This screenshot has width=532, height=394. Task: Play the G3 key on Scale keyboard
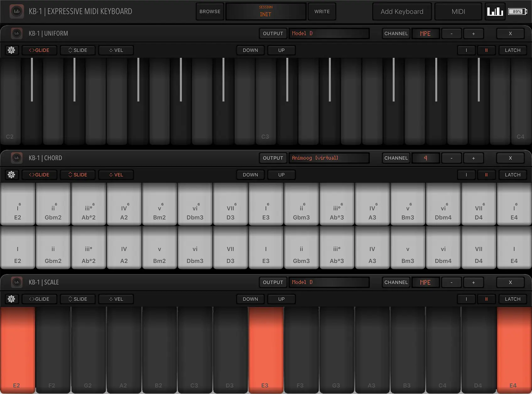tap(337, 350)
